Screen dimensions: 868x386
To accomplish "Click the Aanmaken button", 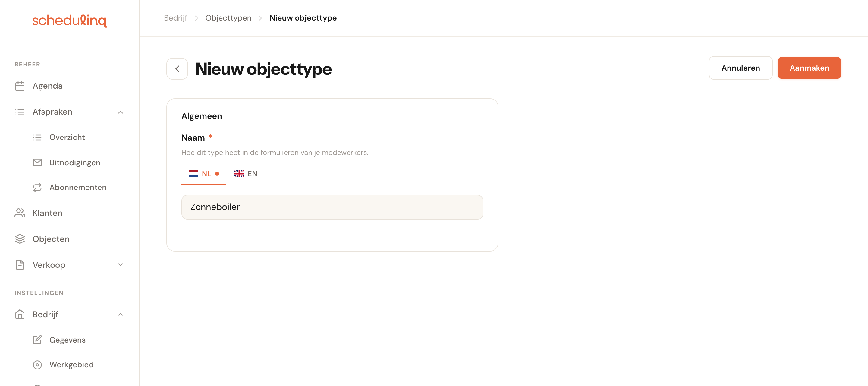I will click(x=809, y=68).
